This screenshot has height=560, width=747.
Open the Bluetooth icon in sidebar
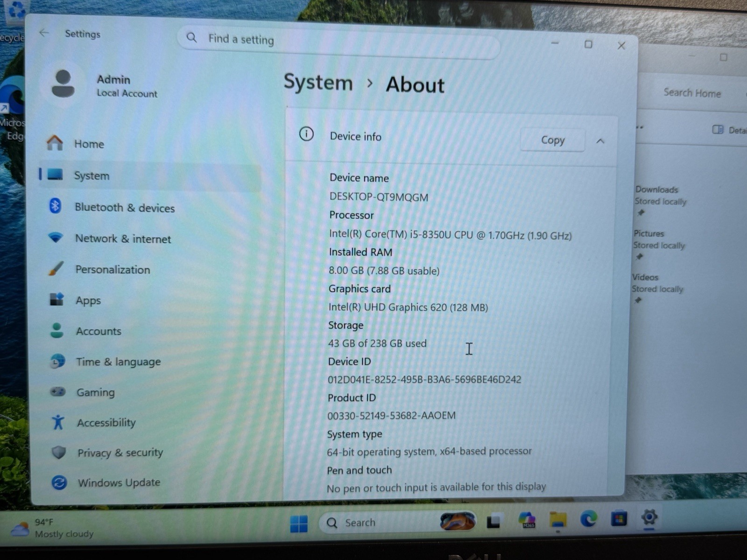tap(55, 206)
